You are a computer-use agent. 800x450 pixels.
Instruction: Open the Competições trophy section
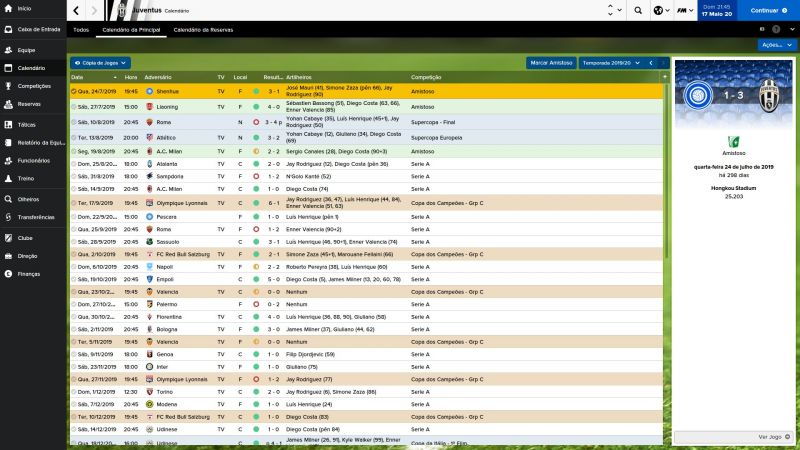[x=33, y=86]
